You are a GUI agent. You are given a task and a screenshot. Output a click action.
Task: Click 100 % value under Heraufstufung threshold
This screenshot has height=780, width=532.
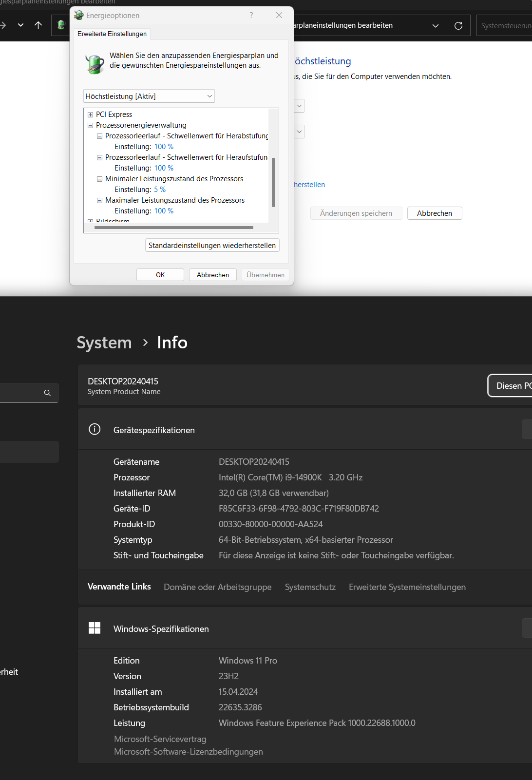tap(164, 168)
